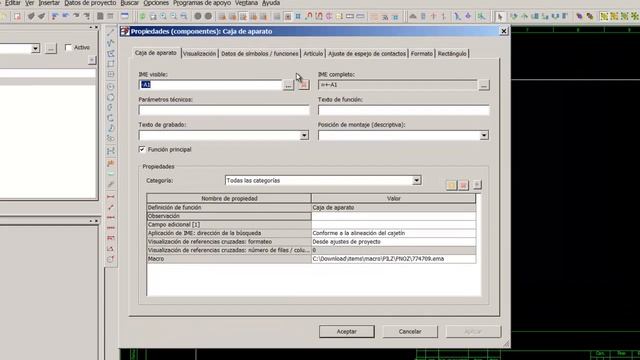Select the linear dimension tool
The image size is (640, 360).
click(111, 197)
